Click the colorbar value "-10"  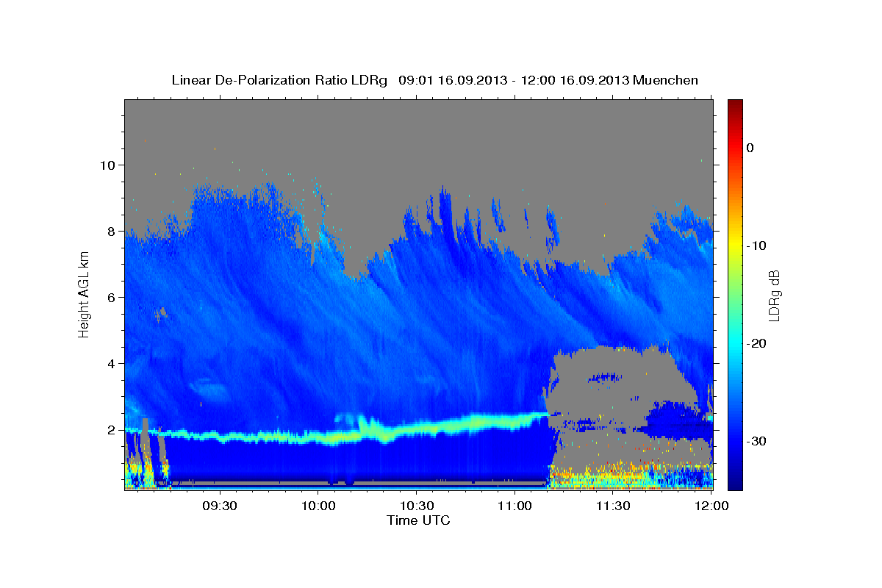click(756, 245)
